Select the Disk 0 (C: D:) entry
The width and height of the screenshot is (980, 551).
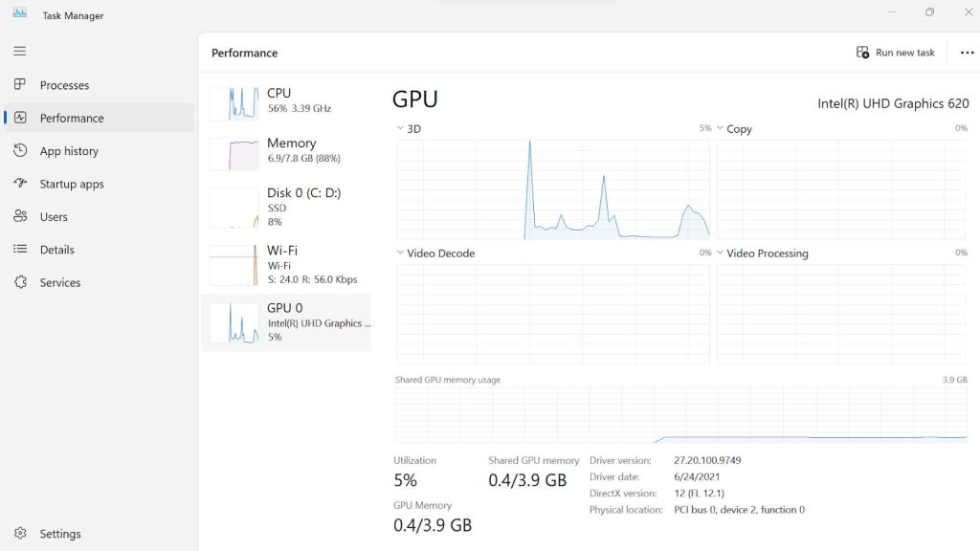click(287, 209)
